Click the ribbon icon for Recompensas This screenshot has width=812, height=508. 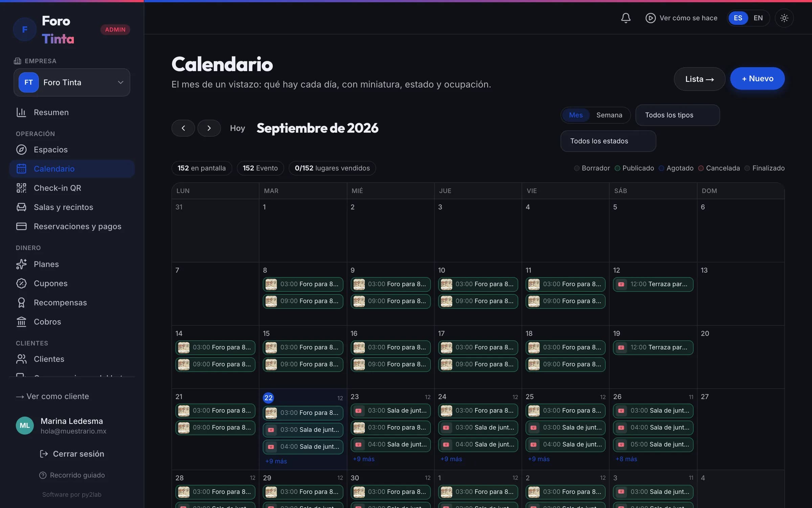21,302
